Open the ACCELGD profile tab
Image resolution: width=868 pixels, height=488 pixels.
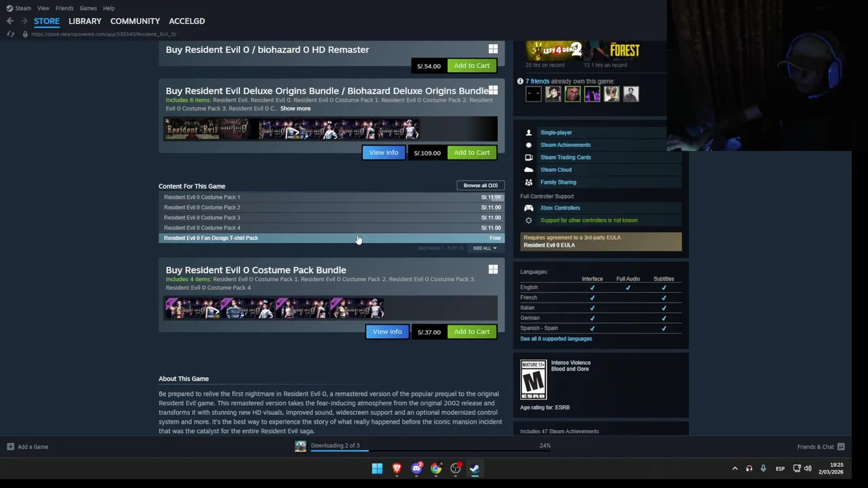(x=186, y=21)
